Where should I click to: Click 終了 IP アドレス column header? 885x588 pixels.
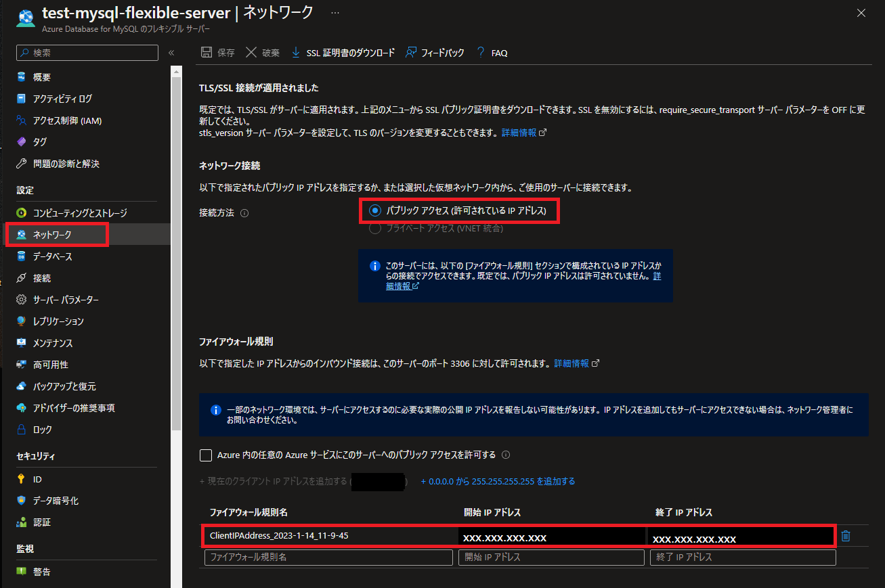coord(683,513)
